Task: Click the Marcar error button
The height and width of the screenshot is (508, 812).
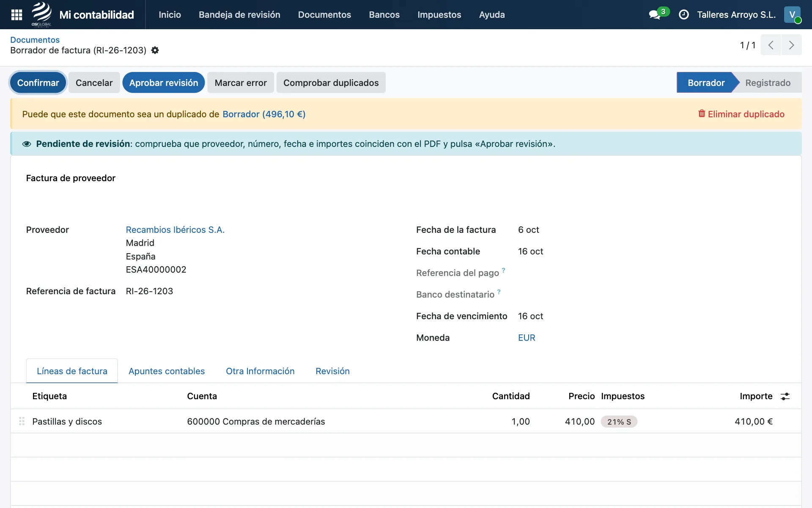Action: pyautogui.click(x=241, y=83)
